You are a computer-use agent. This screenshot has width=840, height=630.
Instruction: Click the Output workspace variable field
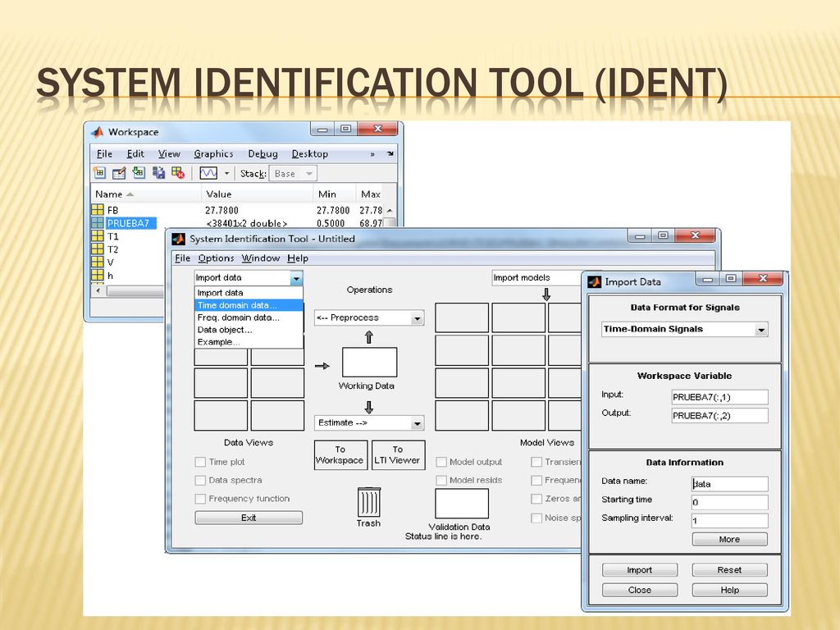pyautogui.click(x=719, y=416)
